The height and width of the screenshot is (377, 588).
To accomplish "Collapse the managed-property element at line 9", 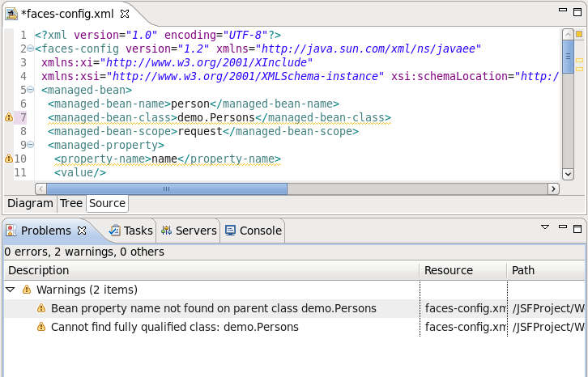I will 31,145.
